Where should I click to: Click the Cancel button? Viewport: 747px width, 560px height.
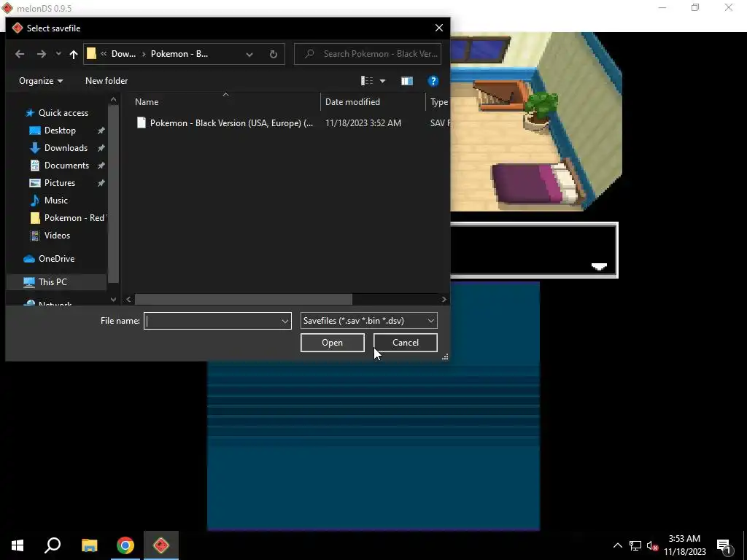[x=406, y=343]
